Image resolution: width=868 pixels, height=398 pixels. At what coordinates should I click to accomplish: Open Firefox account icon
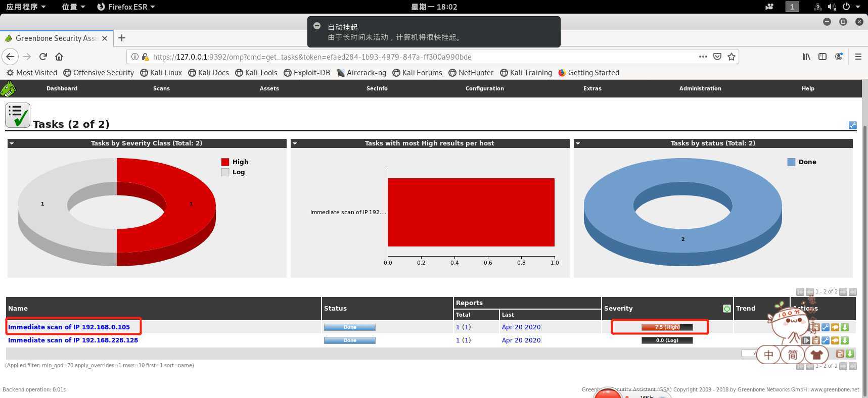point(839,57)
